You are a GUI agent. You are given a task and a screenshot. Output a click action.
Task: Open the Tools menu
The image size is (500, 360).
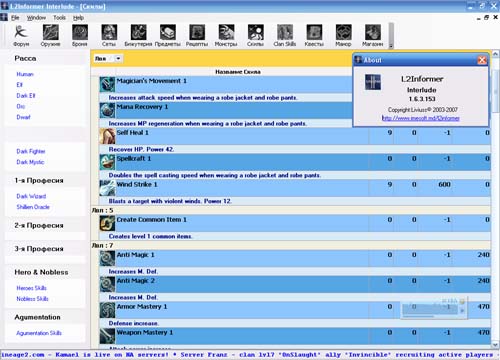click(x=59, y=18)
